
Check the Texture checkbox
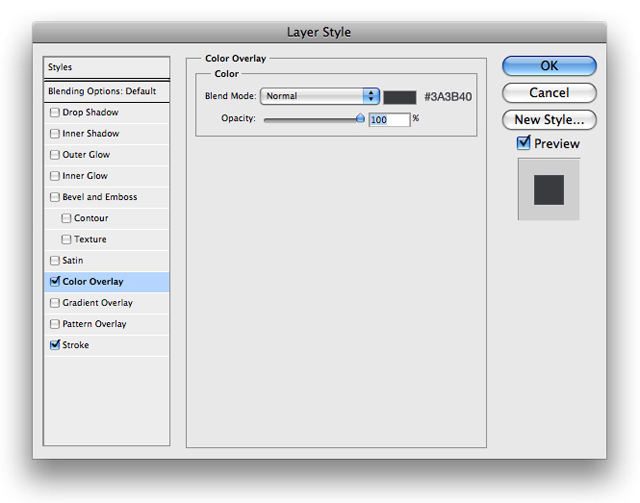66,239
